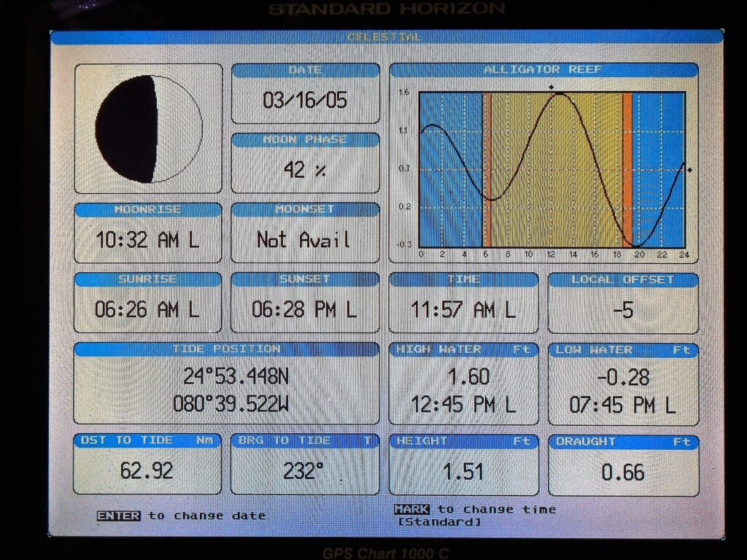Select the Moonrise 10:32 AM panel

147,238
